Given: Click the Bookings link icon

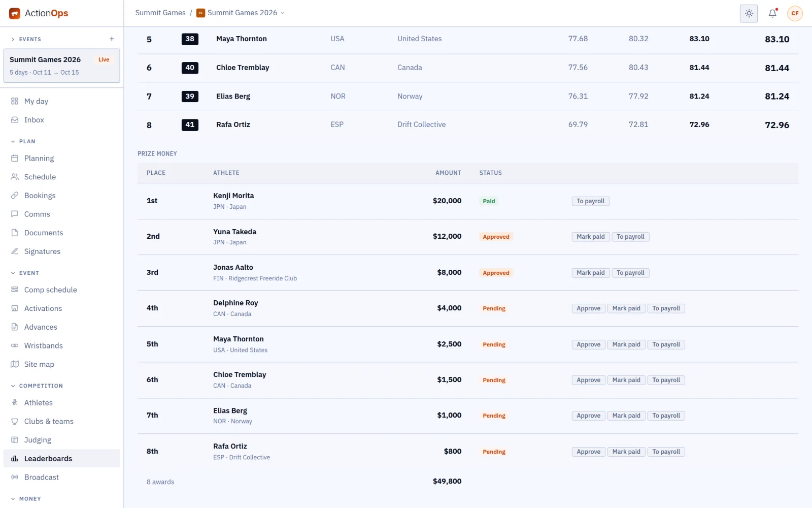Looking at the screenshot, I should (x=15, y=196).
